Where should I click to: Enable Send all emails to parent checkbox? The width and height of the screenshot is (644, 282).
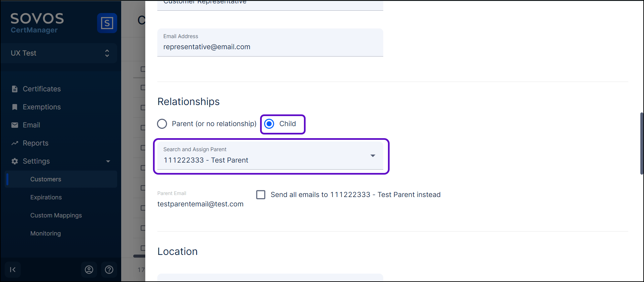pyautogui.click(x=261, y=195)
